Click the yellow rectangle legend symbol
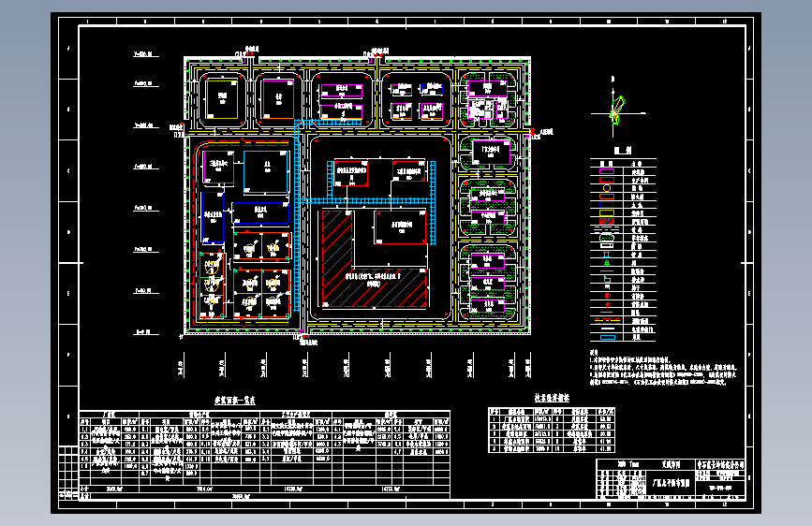Screen dimensions: 812x526 (x=607, y=212)
